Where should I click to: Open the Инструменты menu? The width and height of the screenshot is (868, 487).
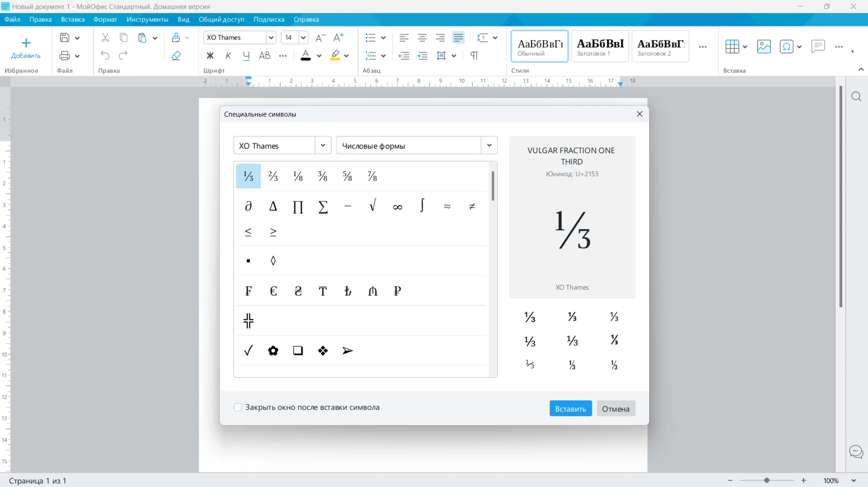pyautogui.click(x=147, y=19)
